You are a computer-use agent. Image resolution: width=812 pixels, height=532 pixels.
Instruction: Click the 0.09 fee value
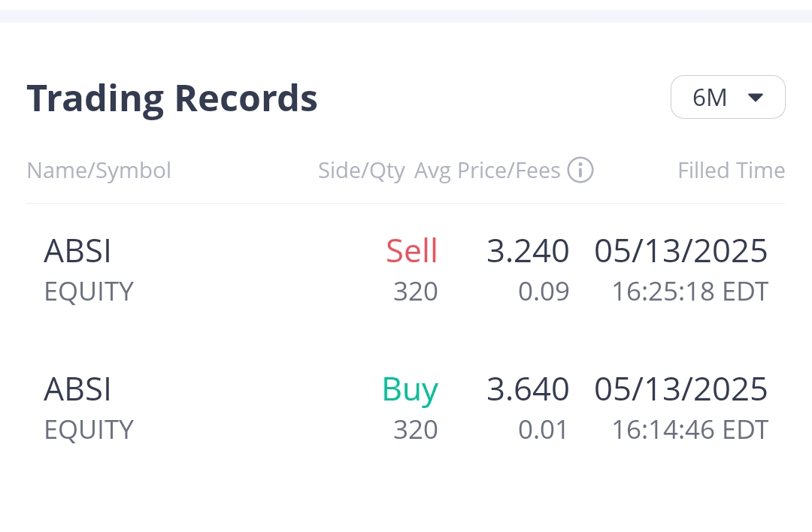(x=544, y=292)
